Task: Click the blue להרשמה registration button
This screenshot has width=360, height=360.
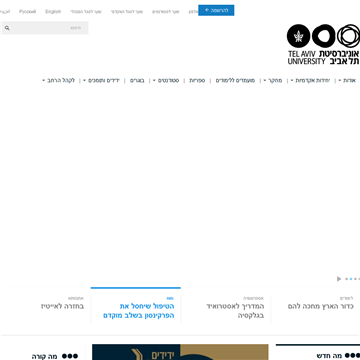Action: pyautogui.click(x=216, y=10)
